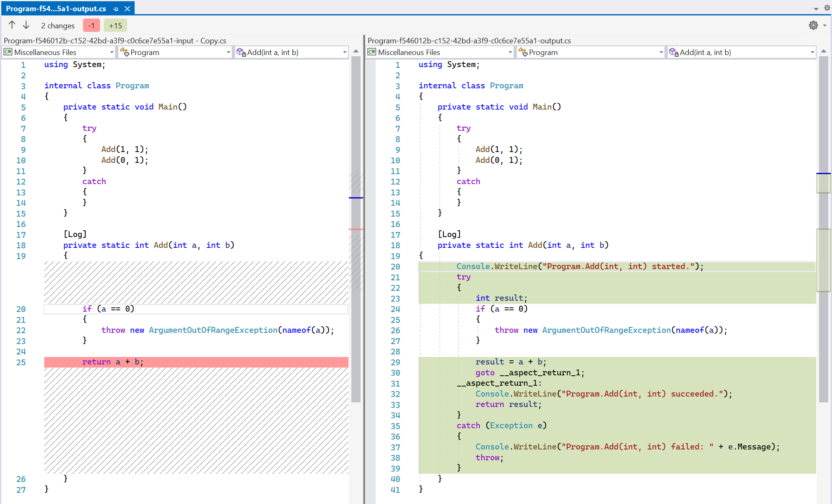Open diff settings gear icon
This screenshot has width=832, height=504.
813,25
